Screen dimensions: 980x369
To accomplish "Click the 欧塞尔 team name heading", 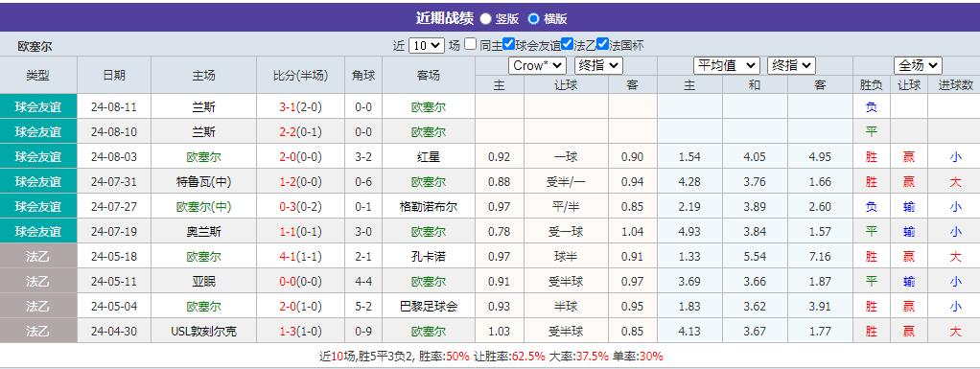I will click(35, 47).
